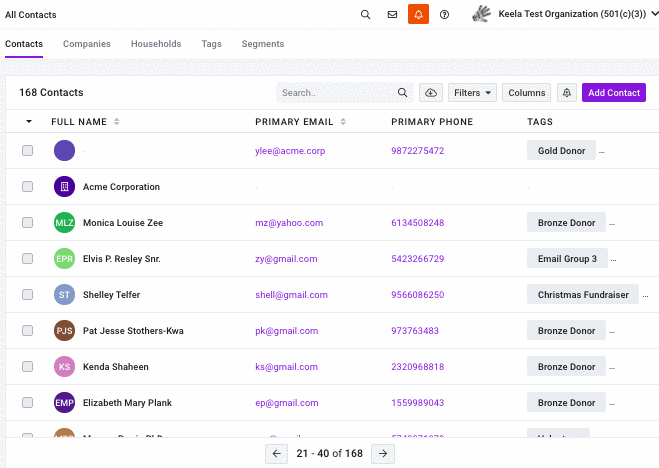The height and width of the screenshot is (468, 659).
Task: Switch to the Companies tab
Action: coord(87,44)
